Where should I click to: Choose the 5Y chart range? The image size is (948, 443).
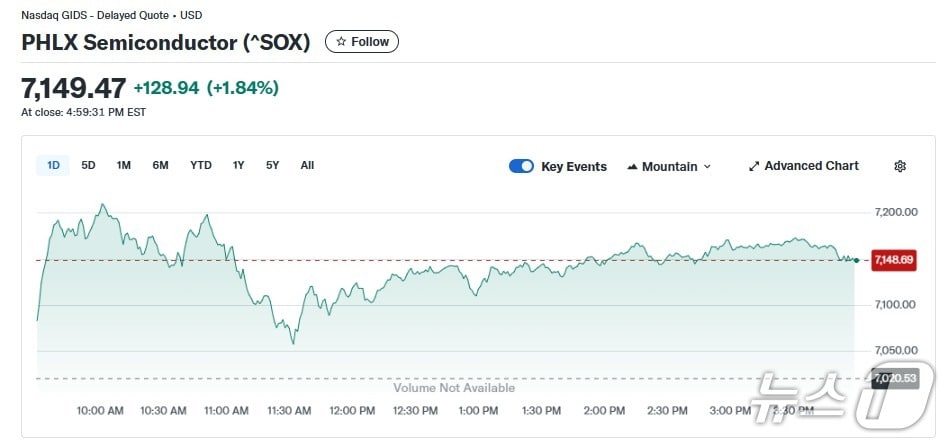tap(272, 165)
